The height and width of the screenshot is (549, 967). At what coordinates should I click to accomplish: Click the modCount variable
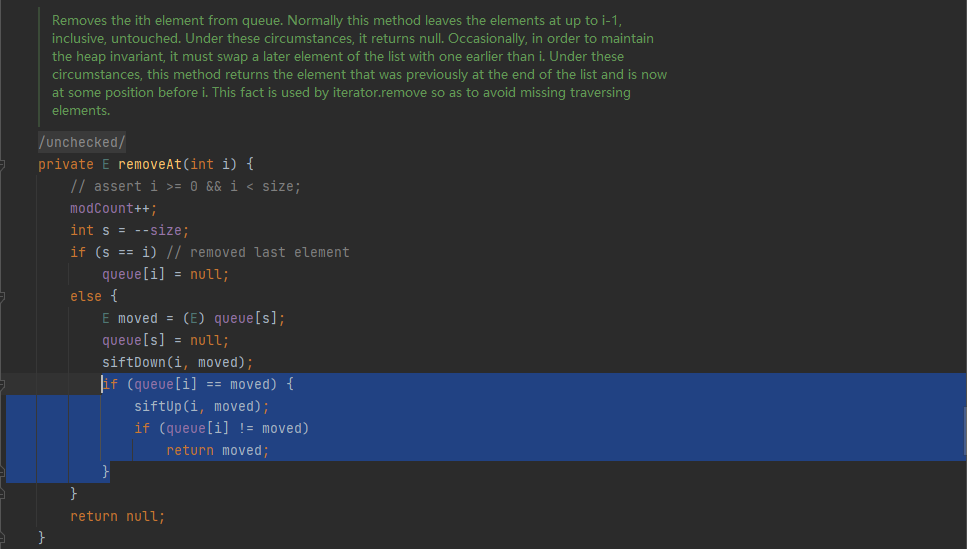101,208
